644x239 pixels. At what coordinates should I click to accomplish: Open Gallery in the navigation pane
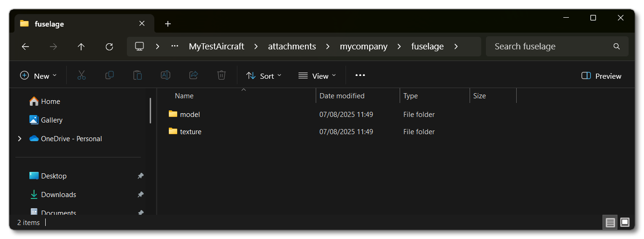click(46, 120)
